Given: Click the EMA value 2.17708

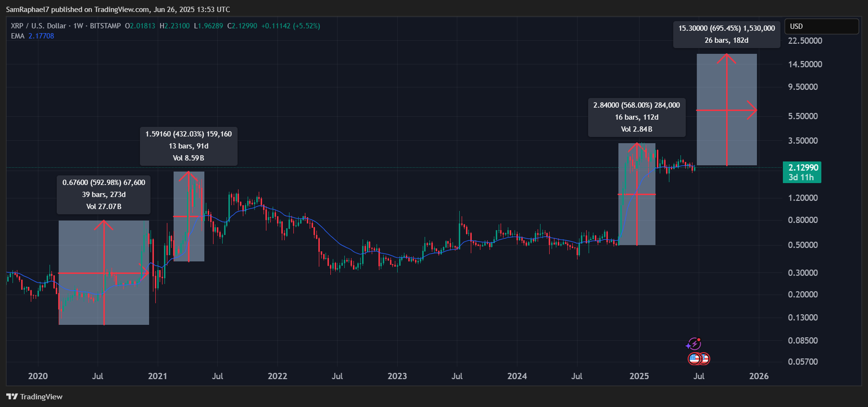Looking at the screenshot, I should click(41, 36).
